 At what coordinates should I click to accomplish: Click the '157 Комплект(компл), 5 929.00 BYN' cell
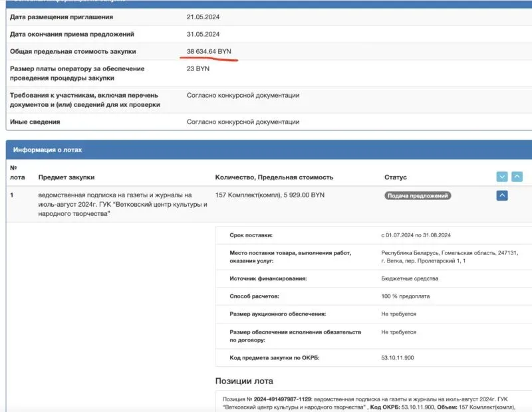(x=270, y=195)
